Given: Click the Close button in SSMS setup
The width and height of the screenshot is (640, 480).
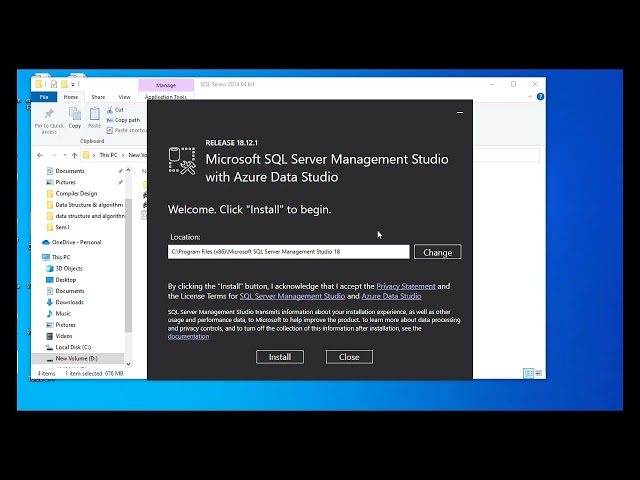Looking at the screenshot, I should [x=349, y=357].
